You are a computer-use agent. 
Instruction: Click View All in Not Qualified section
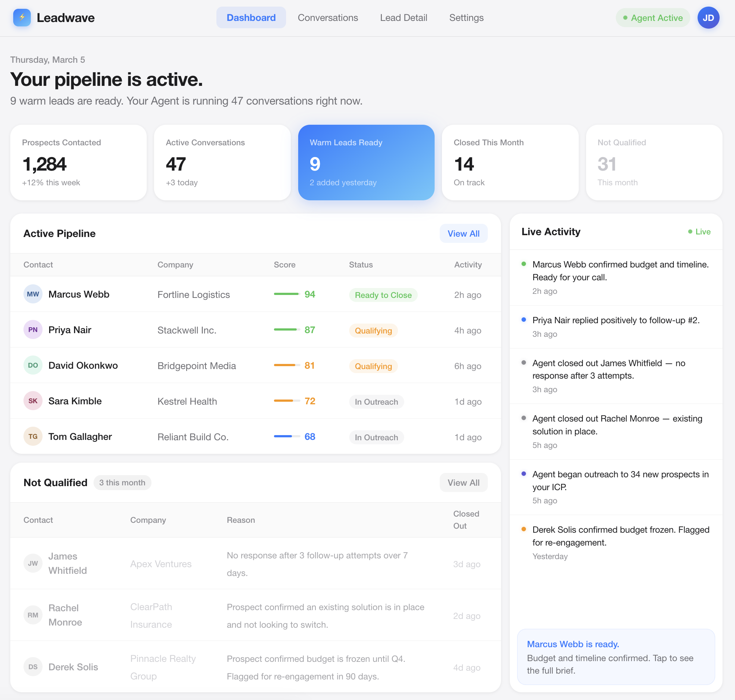pos(463,482)
